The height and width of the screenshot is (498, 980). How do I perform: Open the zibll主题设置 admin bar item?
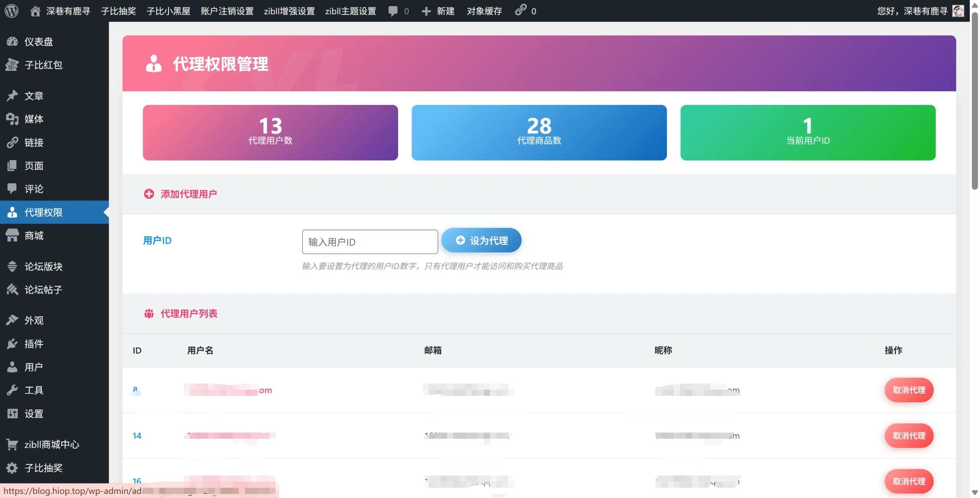pos(350,11)
